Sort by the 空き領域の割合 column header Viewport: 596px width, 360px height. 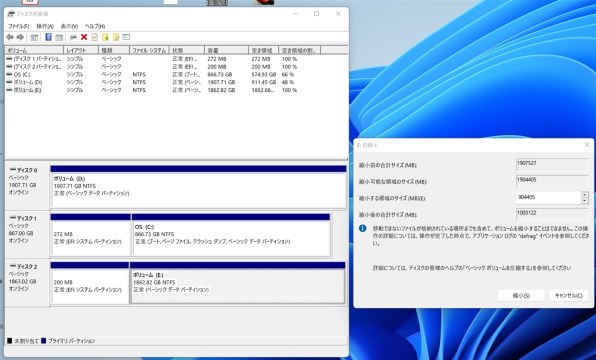coord(300,50)
